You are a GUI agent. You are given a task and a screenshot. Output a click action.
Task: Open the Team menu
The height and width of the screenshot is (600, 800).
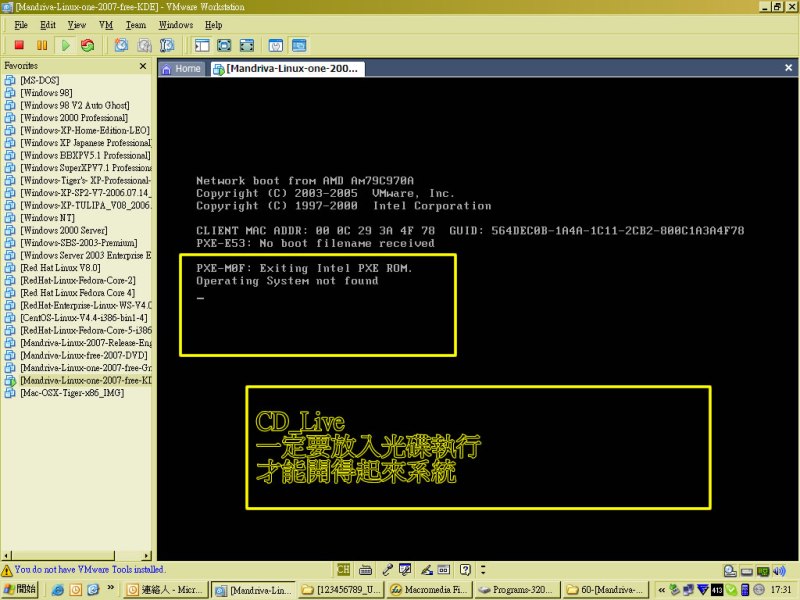point(136,24)
